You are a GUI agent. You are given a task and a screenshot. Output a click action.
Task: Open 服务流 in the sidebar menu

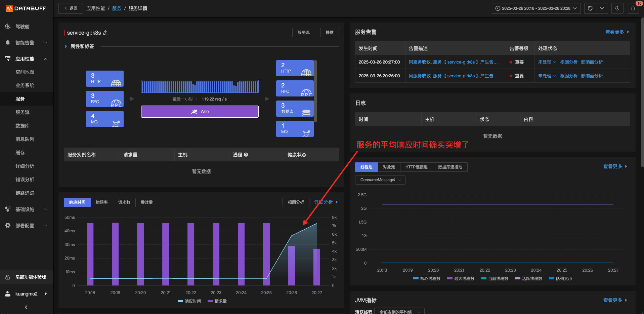[x=23, y=112]
